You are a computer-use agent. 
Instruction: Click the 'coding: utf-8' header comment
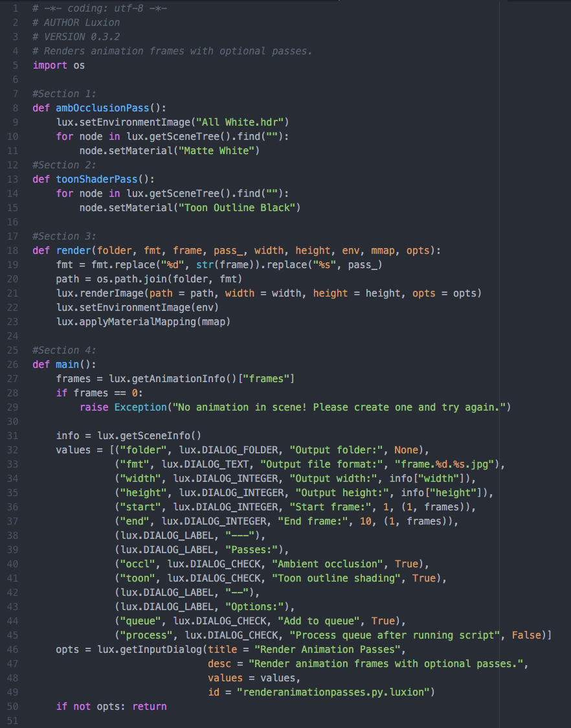[x=100, y=8]
